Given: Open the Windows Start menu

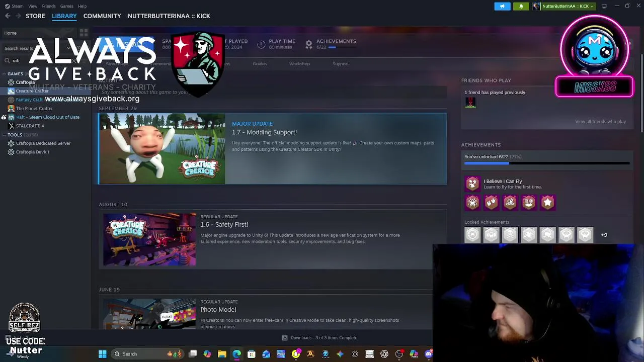Looking at the screenshot, I should (x=103, y=354).
